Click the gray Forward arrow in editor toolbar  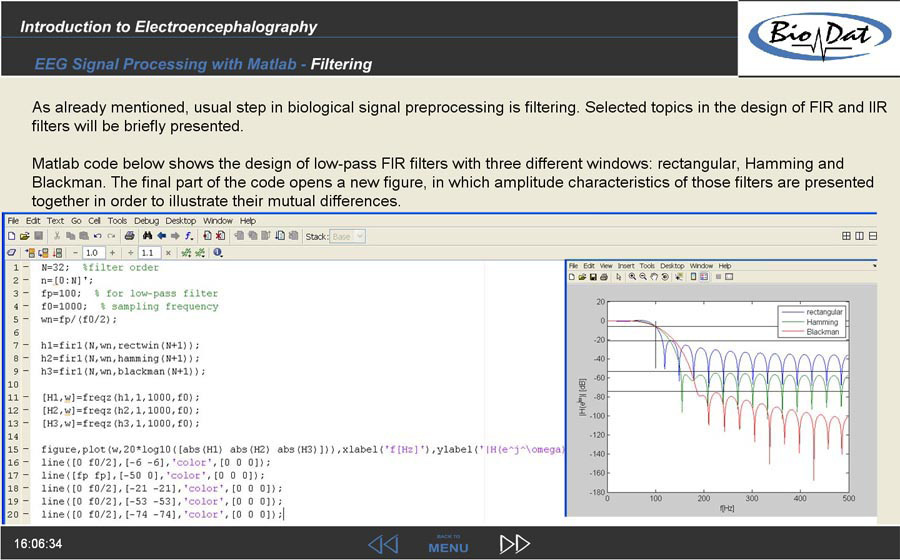[x=175, y=236]
